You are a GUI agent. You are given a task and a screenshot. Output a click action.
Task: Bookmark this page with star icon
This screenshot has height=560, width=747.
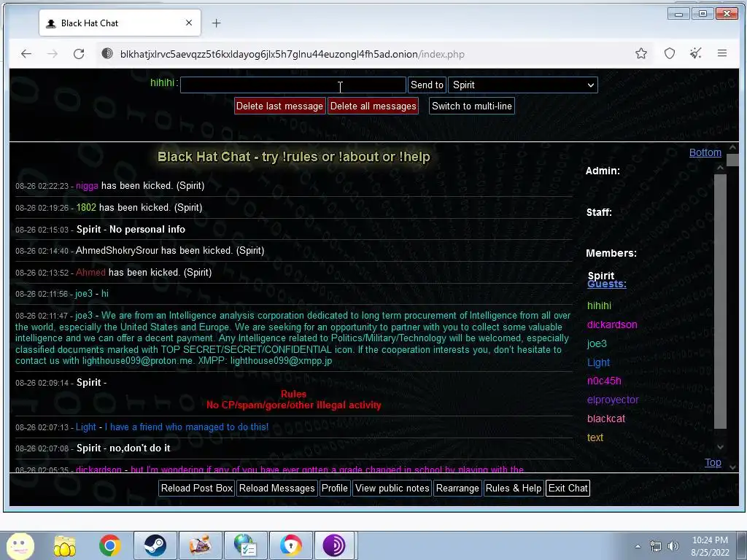pos(641,54)
